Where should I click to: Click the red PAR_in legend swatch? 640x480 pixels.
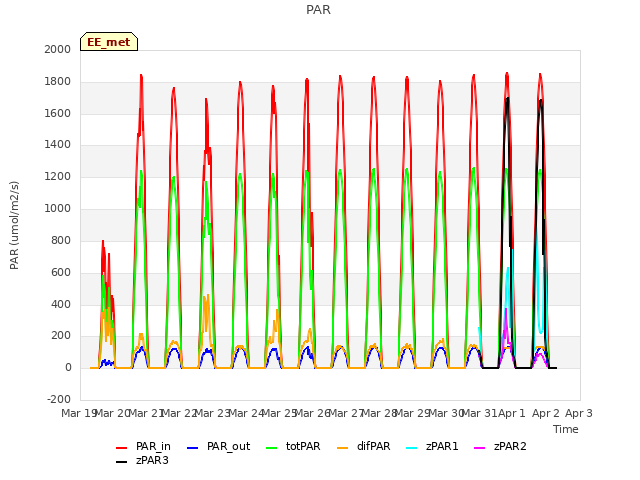(122, 448)
